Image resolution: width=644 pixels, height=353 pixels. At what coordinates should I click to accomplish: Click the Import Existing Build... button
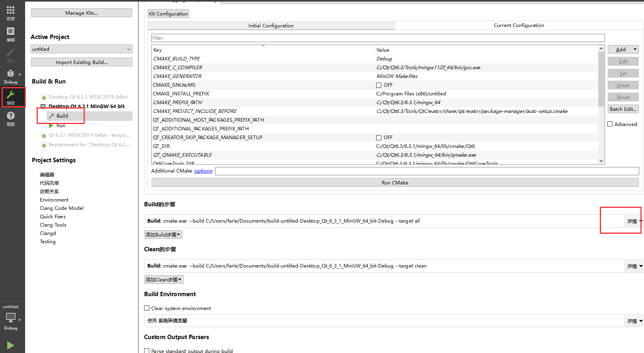pyautogui.click(x=82, y=62)
